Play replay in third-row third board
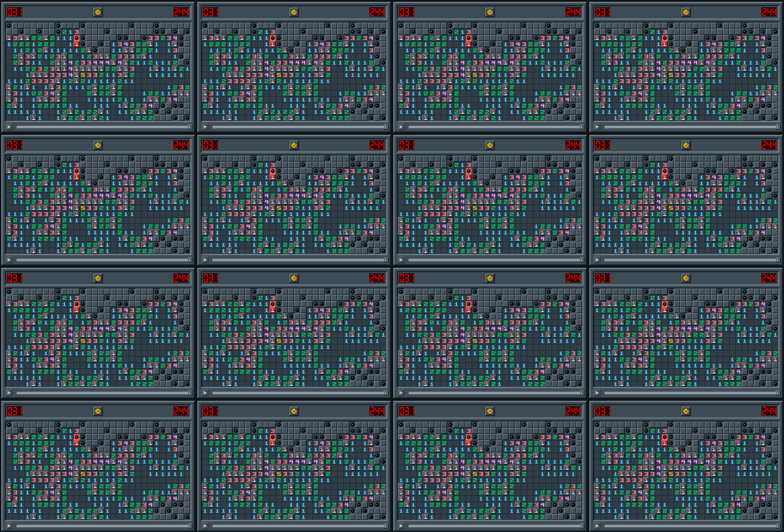Viewport: 784px width, 532px height. 401,393
